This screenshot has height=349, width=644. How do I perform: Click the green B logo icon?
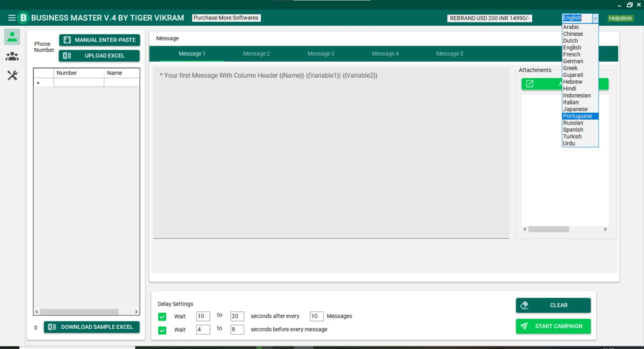point(23,18)
